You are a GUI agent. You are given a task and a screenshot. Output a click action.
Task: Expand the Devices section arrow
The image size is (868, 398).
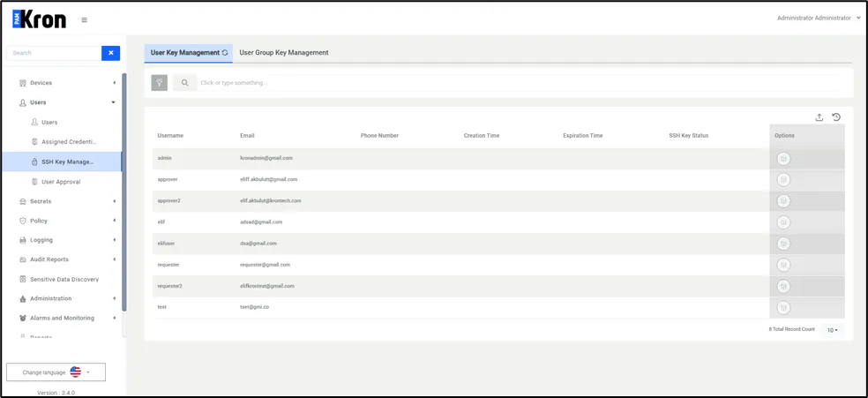click(114, 83)
